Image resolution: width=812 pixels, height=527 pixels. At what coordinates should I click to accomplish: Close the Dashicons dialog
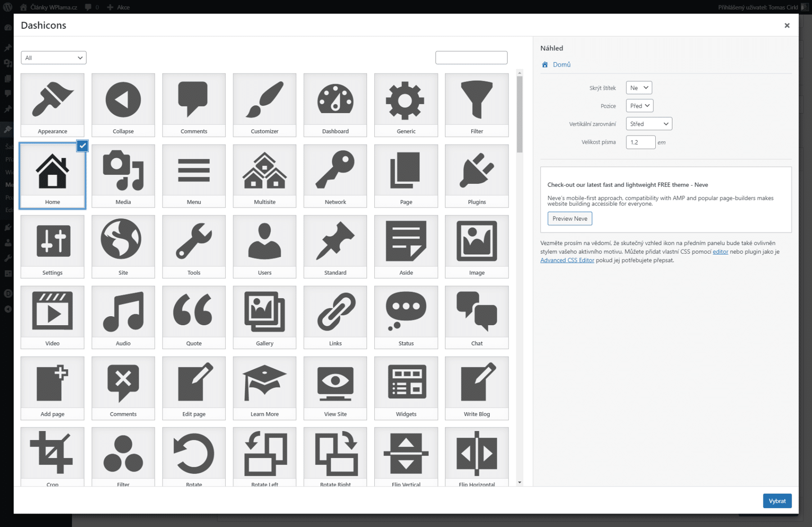pyautogui.click(x=787, y=25)
